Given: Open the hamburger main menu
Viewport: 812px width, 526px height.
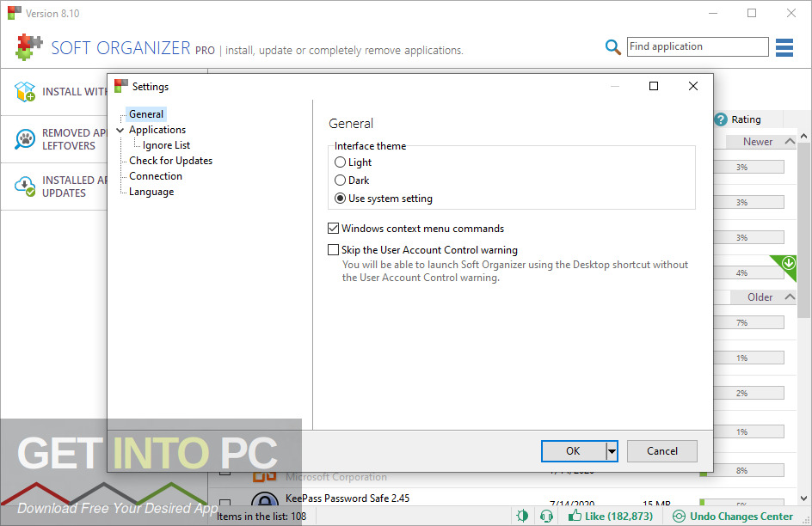Looking at the screenshot, I should (784, 47).
